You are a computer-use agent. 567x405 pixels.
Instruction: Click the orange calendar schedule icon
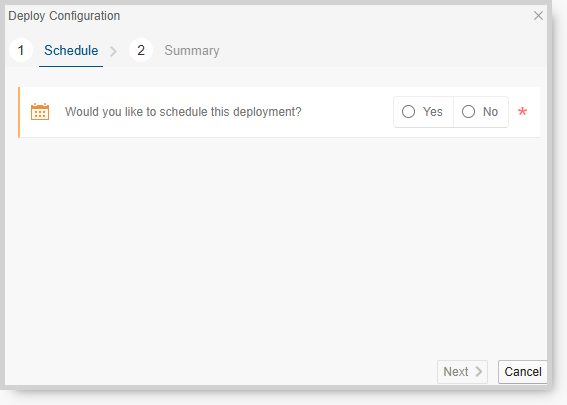40,111
